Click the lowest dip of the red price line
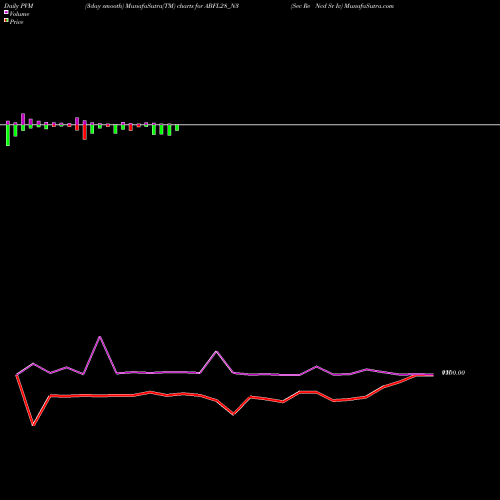The image size is (500, 500). pyautogui.click(x=33, y=425)
